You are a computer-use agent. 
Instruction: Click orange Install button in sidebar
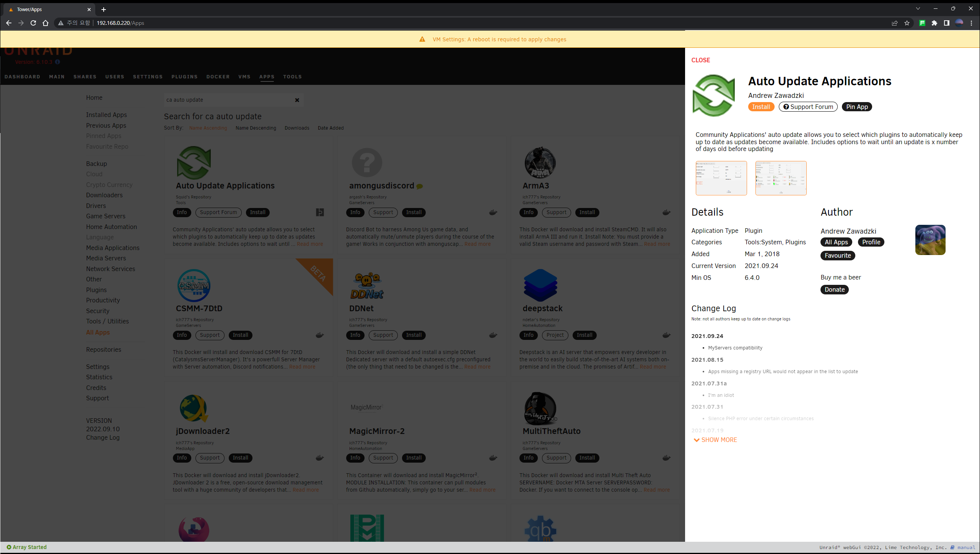point(761,107)
